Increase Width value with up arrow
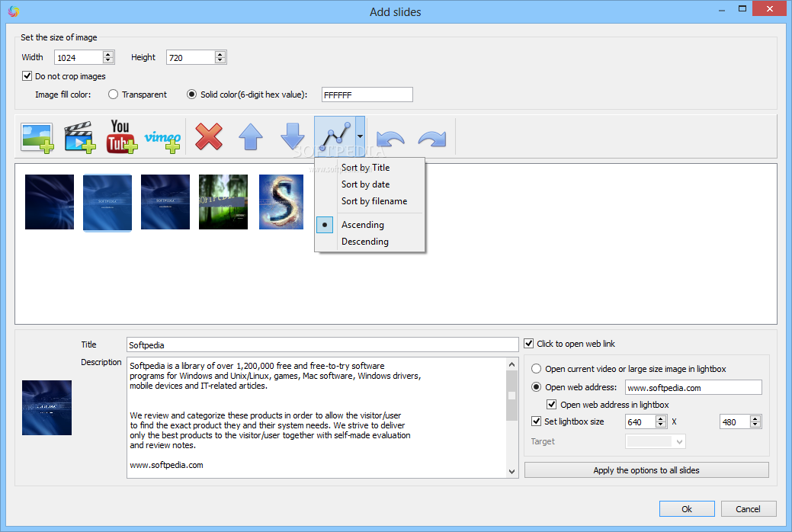792x532 pixels. (108, 54)
